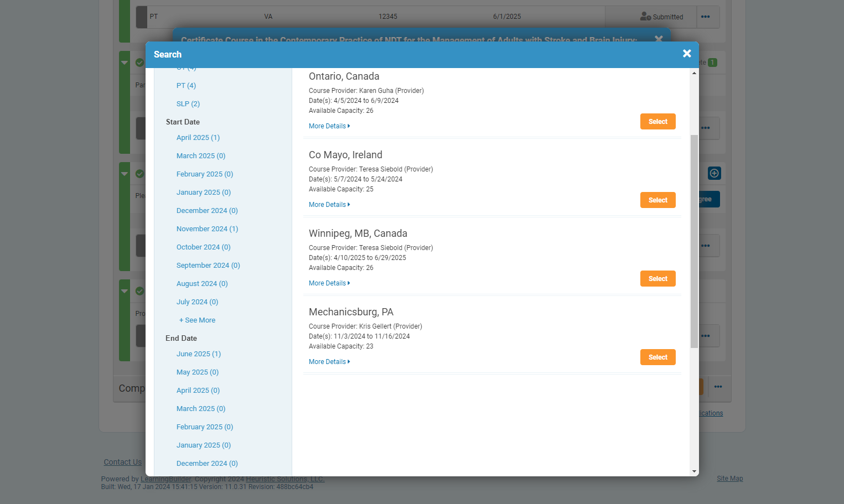
Task: Expand More Details for Ontario, Canada
Action: [329, 126]
